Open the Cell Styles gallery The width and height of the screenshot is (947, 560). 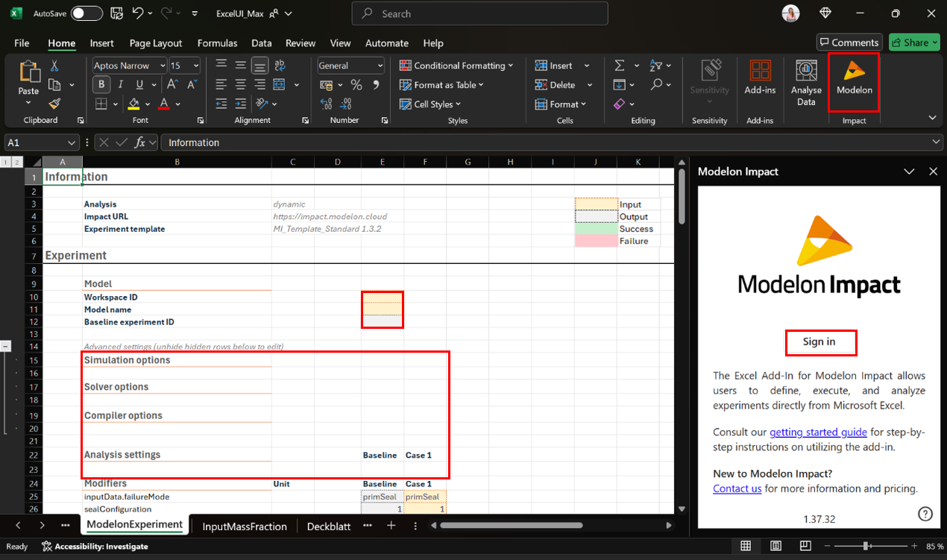(430, 104)
